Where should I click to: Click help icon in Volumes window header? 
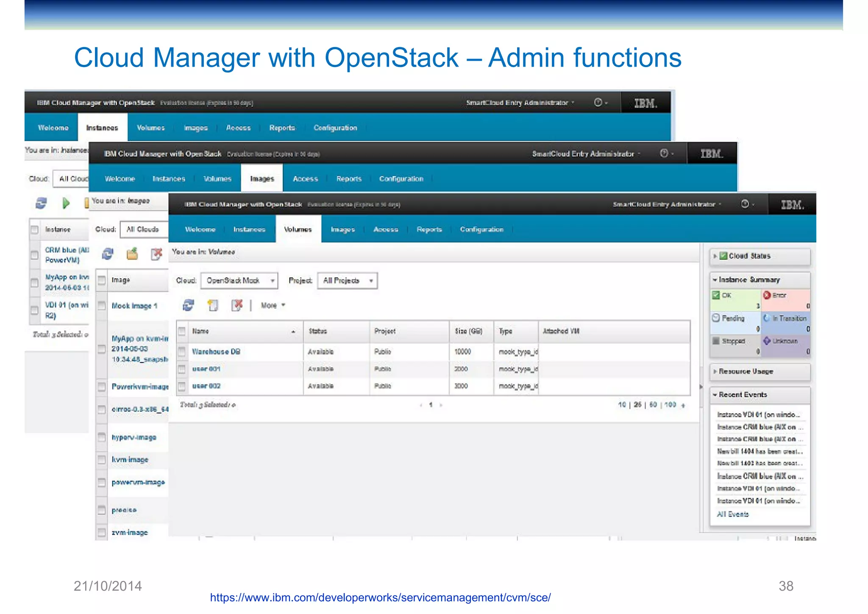[745, 204]
